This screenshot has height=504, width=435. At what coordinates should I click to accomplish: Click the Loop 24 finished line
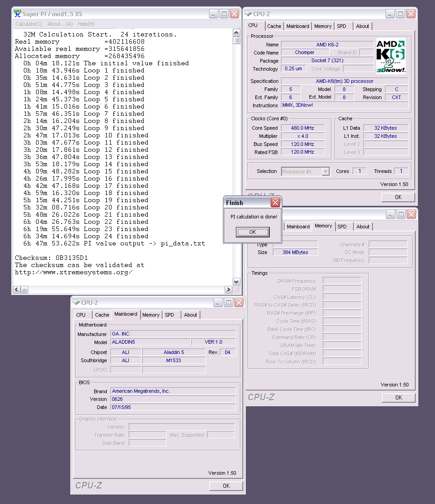[x=86, y=236]
